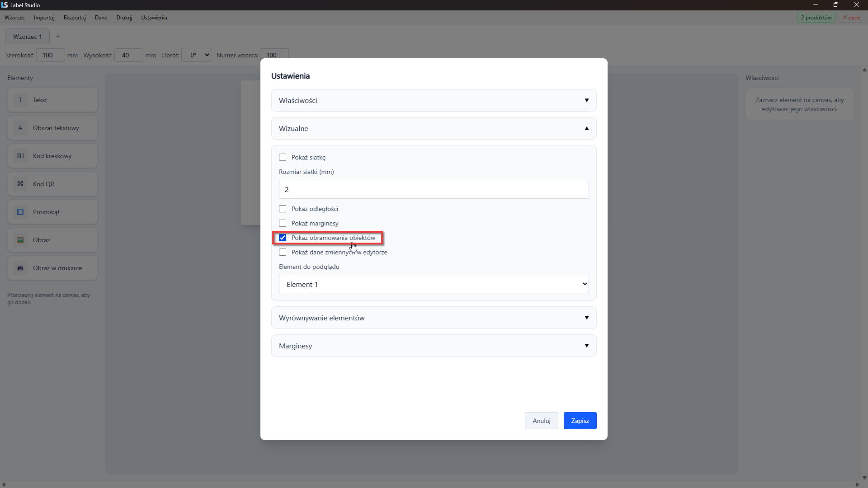868x488 pixels.
Task: Open the Element do podglądu dropdown
Action: pos(434,284)
